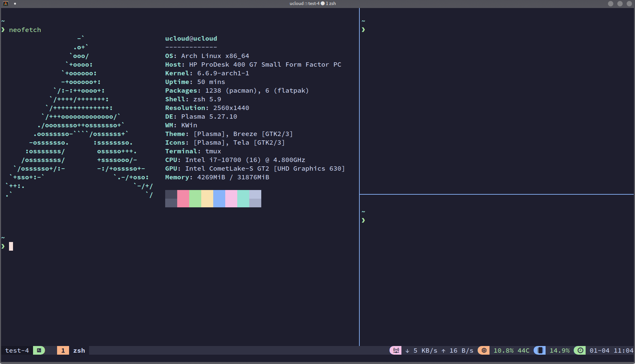Select tmux window 1 index badge
The image size is (635, 364).
click(63, 350)
